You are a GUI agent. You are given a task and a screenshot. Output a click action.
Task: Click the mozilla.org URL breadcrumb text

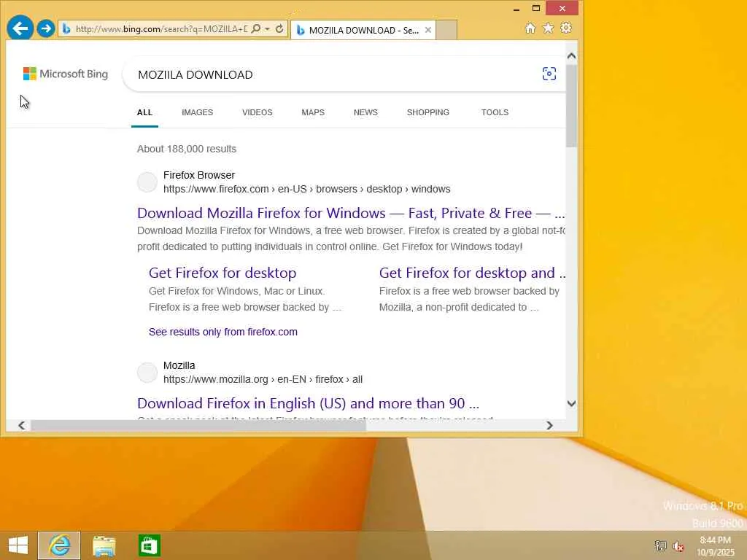point(263,379)
